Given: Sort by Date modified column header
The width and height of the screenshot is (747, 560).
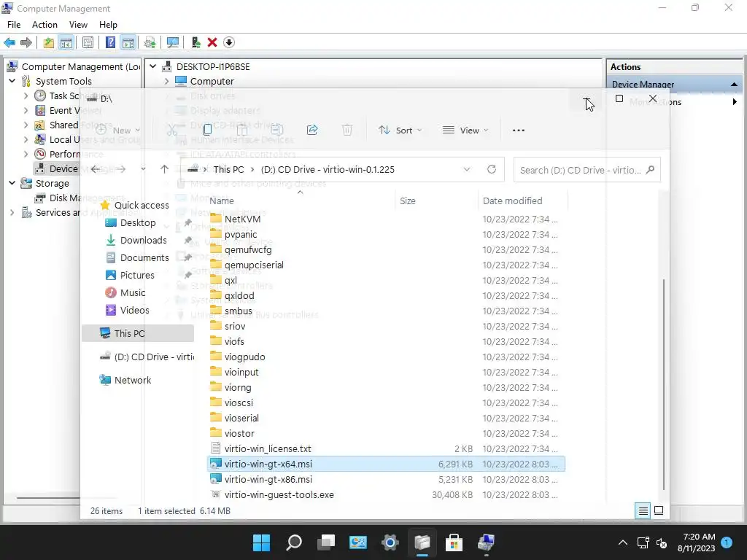Looking at the screenshot, I should point(512,201).
